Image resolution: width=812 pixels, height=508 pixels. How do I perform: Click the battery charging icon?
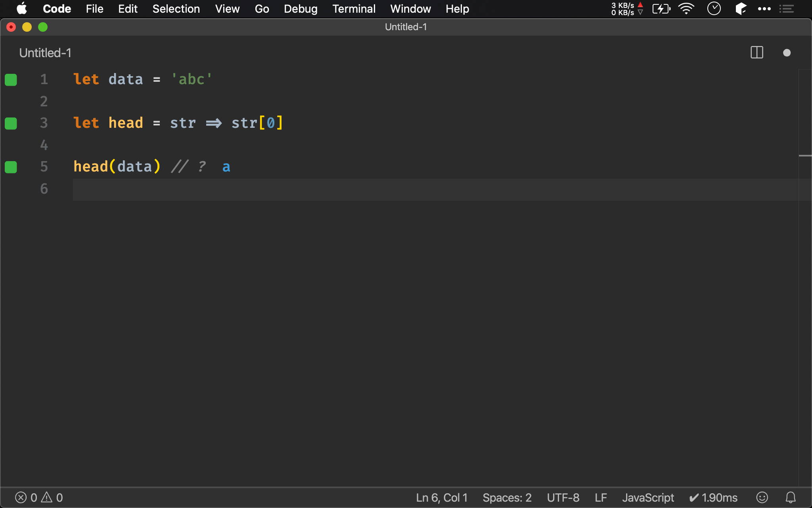[661, 9]
